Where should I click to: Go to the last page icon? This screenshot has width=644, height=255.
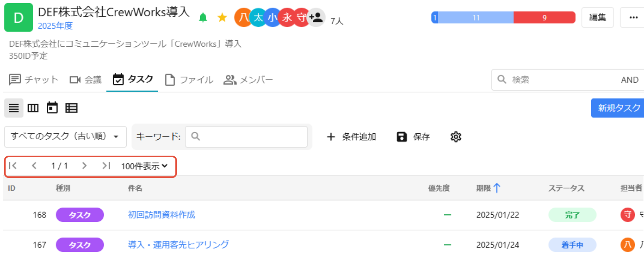tap(106, 166)
